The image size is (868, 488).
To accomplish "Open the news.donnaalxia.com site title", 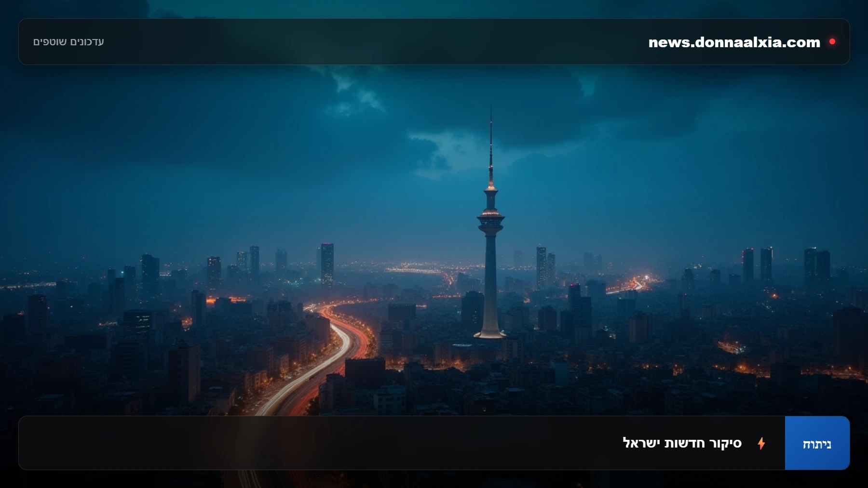I will click(x=734, y=42).
